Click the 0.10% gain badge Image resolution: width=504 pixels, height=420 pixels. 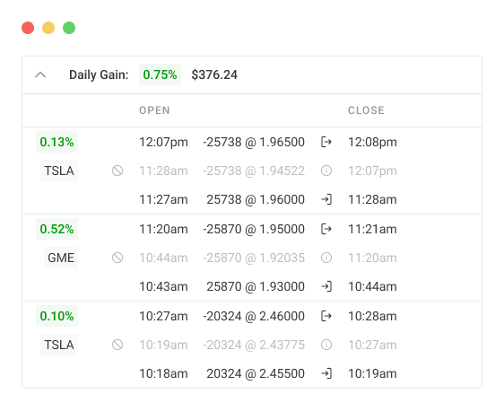point(56,316)
